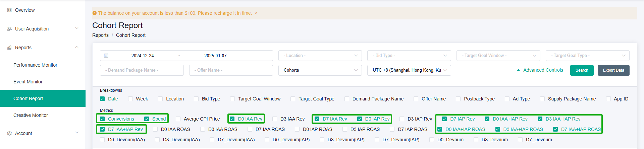Collapse the Reports sidebar section chevron
Viewport: 644px width, 149px height.
click(x=77, y=47)
